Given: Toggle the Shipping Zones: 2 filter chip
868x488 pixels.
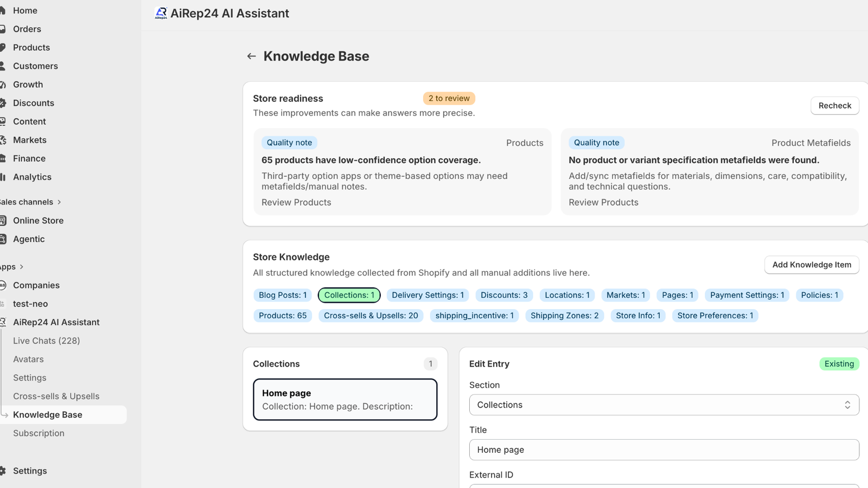Looking at the screenshot, I should [565, 316].
